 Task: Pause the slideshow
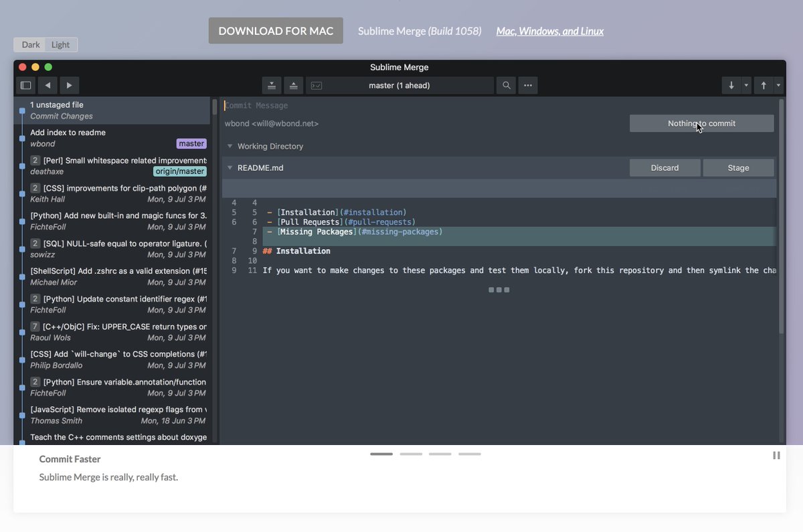click(x=776, y=455)
